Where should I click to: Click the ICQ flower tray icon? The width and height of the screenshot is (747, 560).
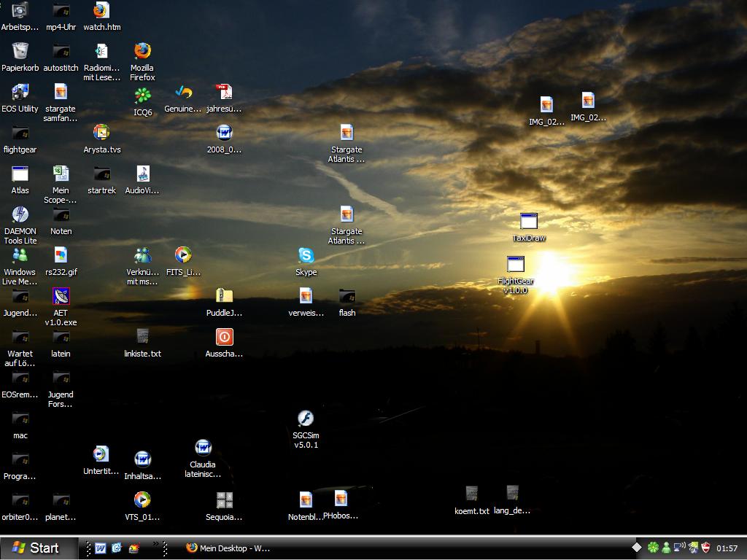point(653,548)
